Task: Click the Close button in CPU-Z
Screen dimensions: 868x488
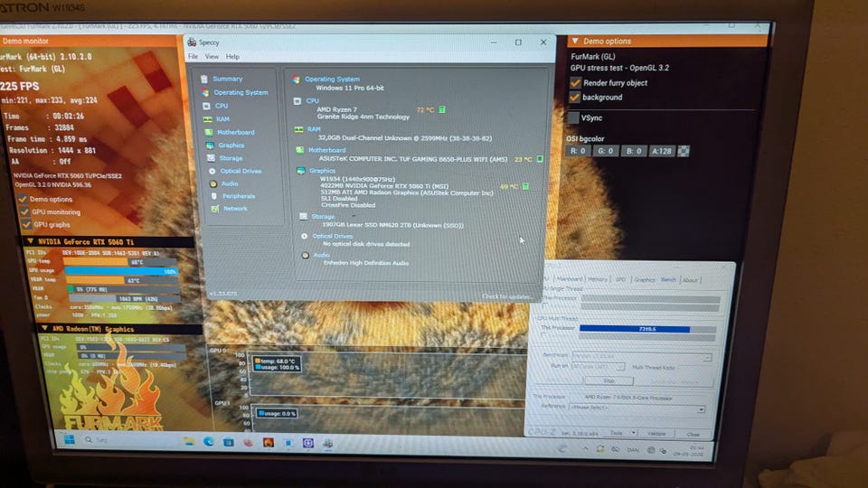Action: pos(693,435)
